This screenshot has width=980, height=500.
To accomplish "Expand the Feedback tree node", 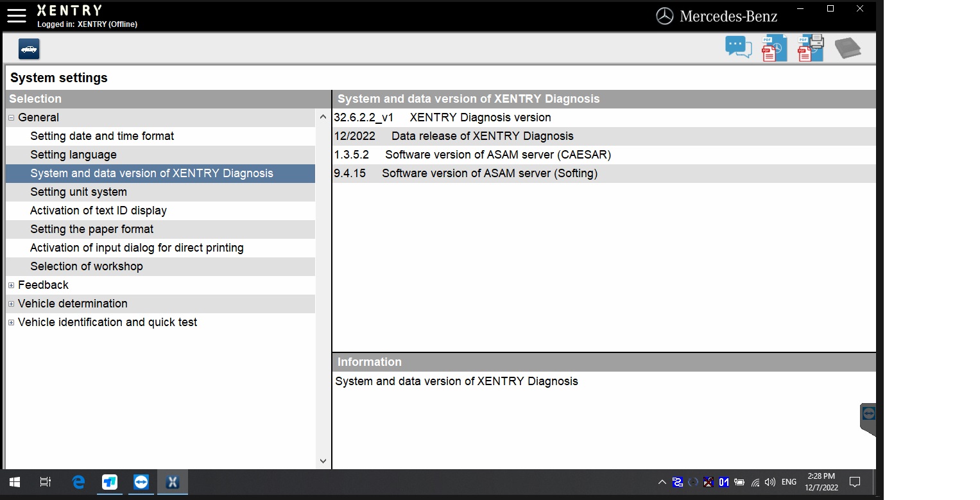I will point(12,285).
